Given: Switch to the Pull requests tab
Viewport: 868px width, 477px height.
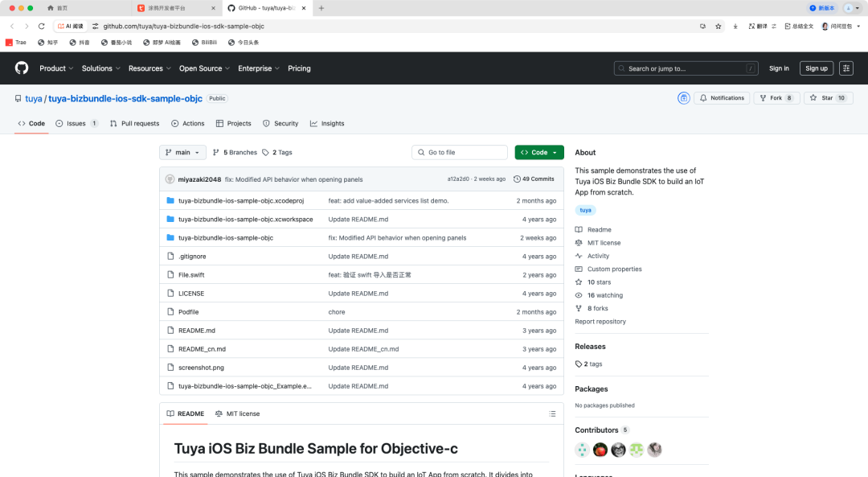Looking at the screenshot, I should [x=134, y=124].
